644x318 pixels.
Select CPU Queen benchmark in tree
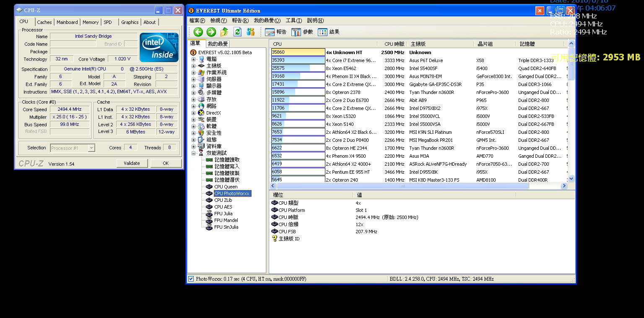click(x=226, y=187)
